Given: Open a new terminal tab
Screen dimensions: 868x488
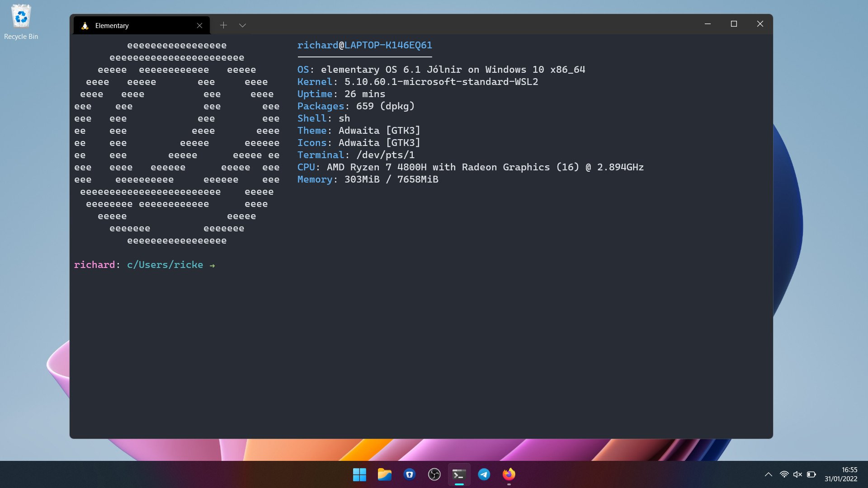Looking at the screenshot, I should tap(223, 25).
